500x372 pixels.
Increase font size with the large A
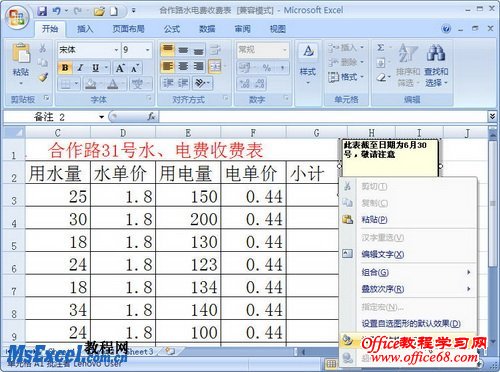point(120,68)
